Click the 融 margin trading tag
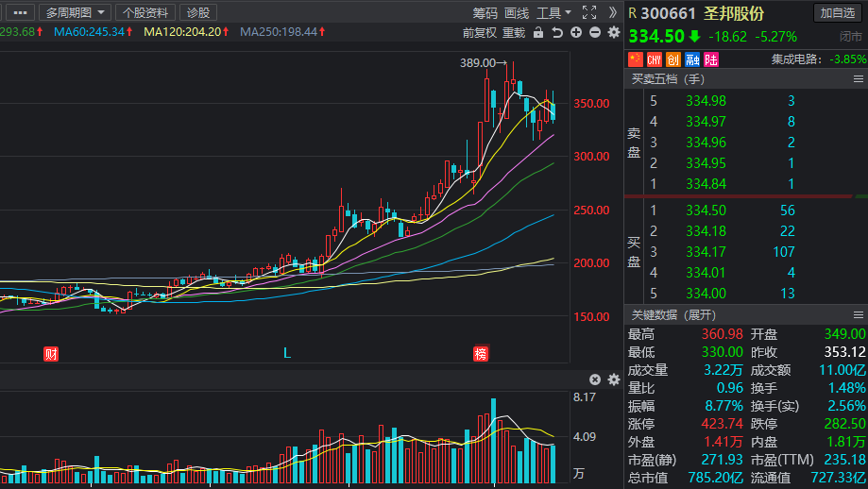The width and height of the screenshot is (868, 489). tap(692, 59)
